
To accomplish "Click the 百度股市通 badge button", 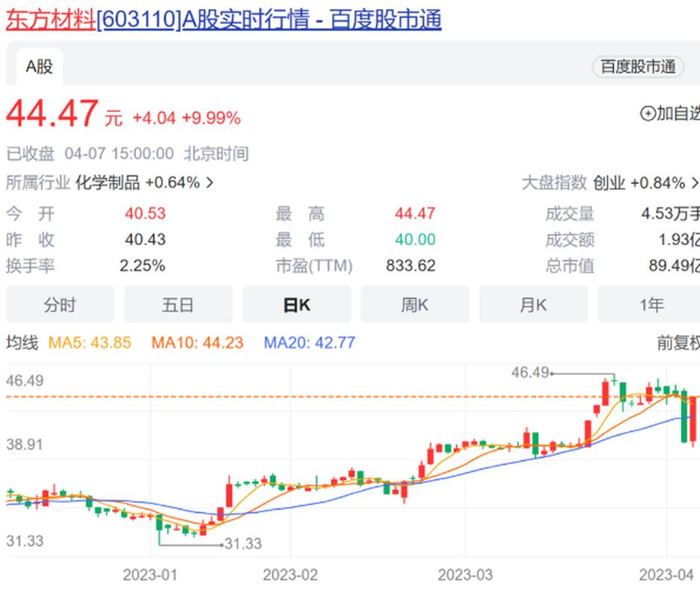I will (x=638, y=67).
